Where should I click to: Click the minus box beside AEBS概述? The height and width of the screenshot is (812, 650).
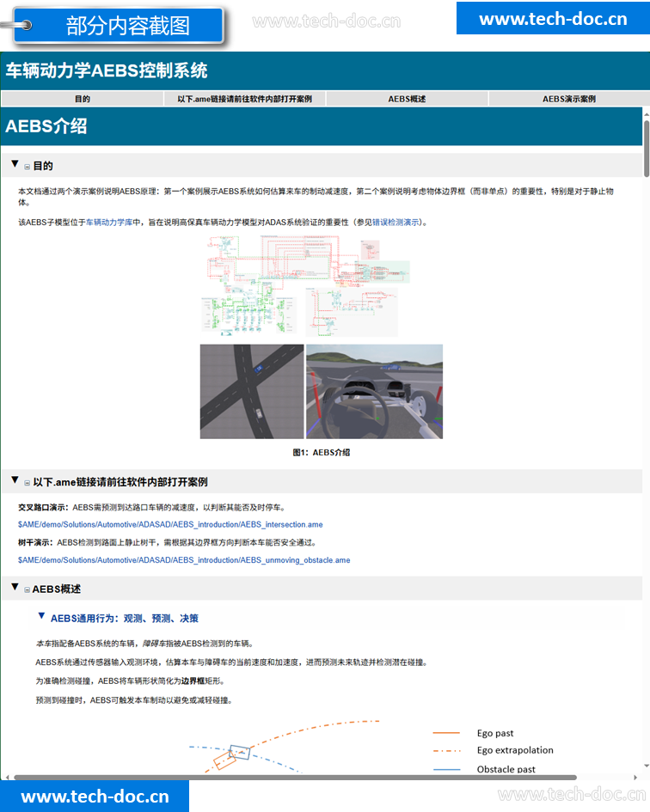tap(27, 589)
